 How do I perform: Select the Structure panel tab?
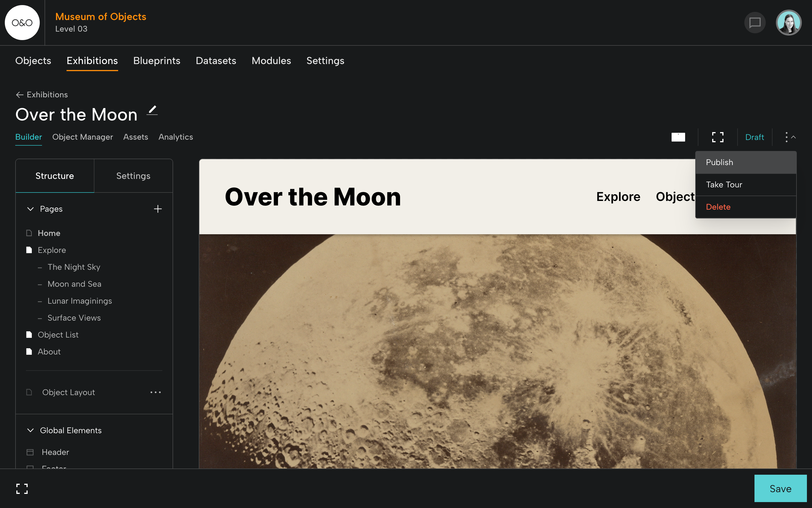point(55,176)
